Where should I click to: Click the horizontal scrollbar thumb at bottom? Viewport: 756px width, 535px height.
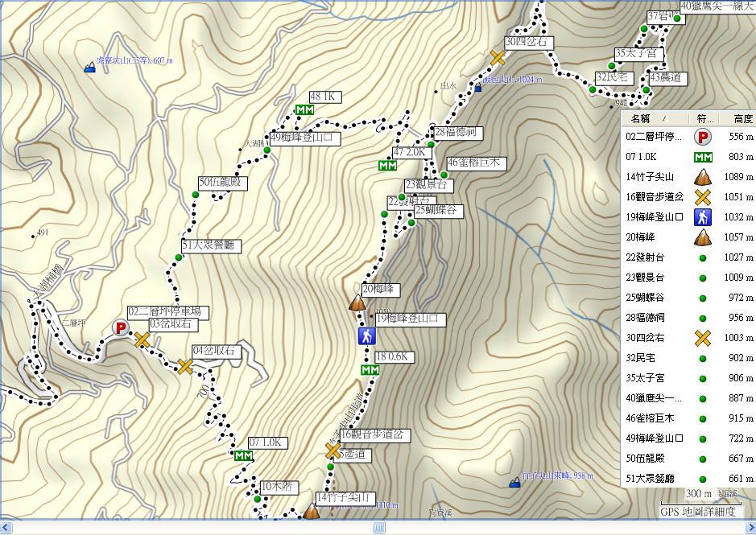[x=379, y=527]
